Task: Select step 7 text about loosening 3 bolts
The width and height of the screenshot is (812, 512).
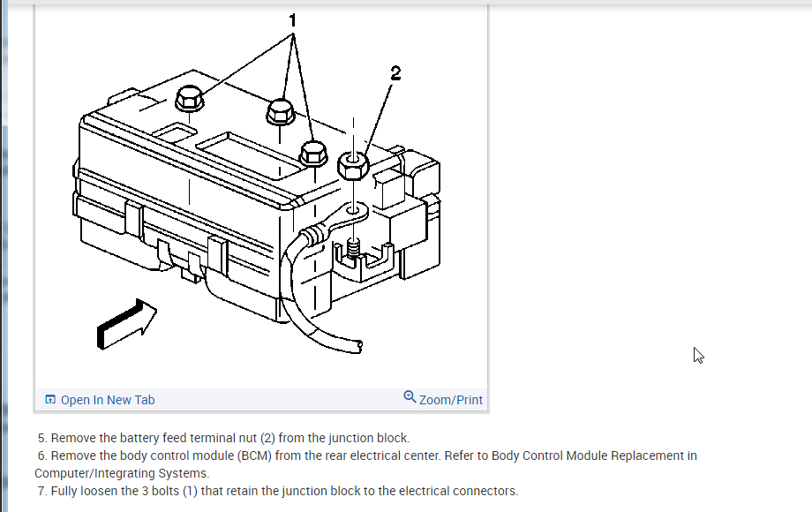Action: [x=277, y=491]
